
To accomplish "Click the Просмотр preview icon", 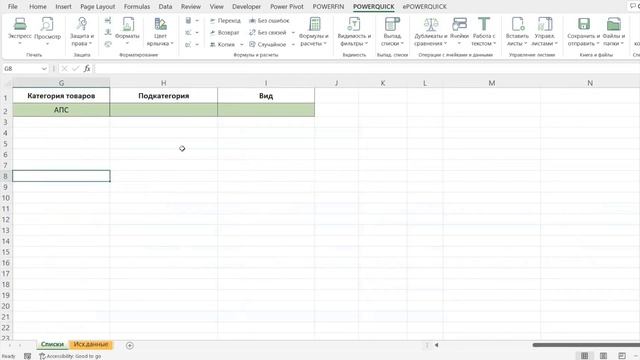I will point(47,24).
